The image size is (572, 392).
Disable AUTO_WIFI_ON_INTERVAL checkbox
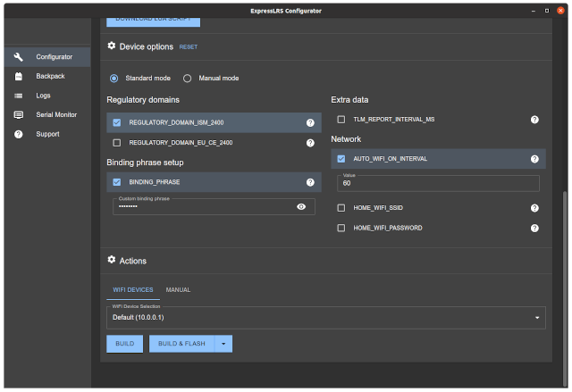point(341,159)
